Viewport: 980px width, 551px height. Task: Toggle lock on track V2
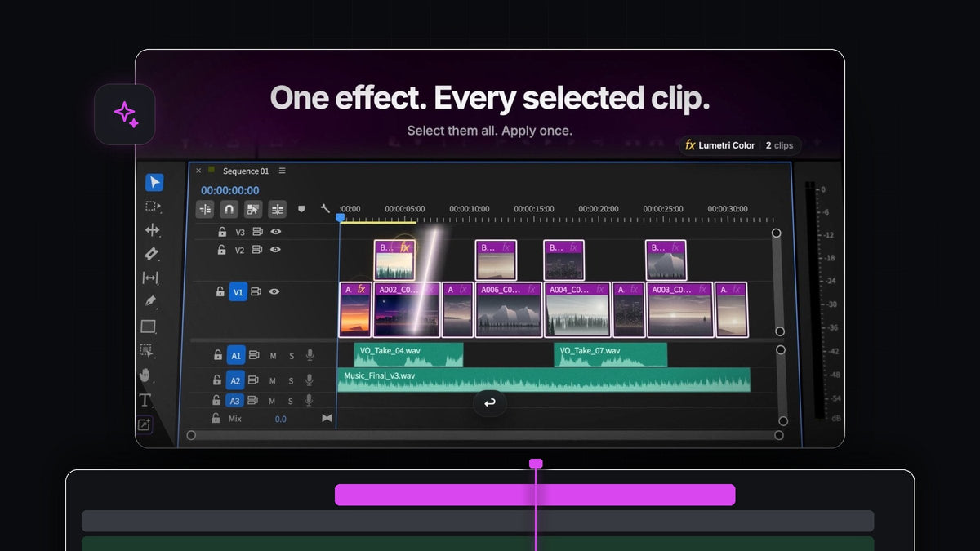coord(221,250)
